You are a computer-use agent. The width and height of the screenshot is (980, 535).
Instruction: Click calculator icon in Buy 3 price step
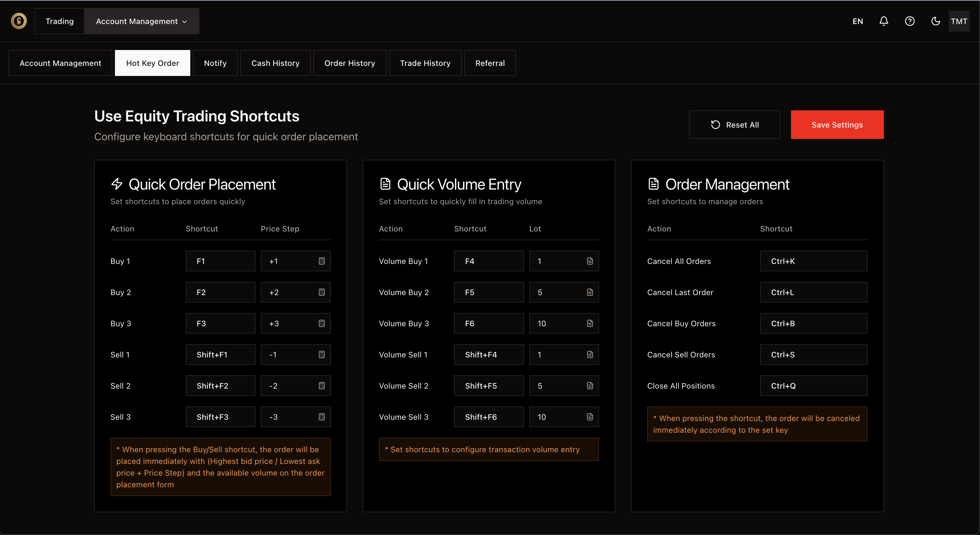(321, 324)
